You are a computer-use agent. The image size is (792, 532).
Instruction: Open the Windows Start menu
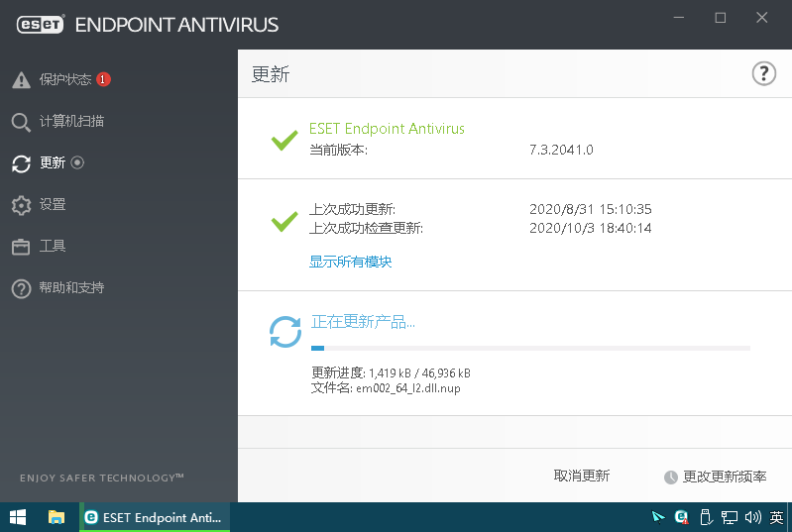click(18, 517)
